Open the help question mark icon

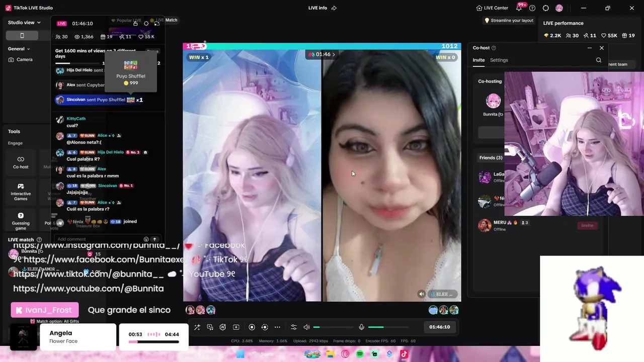coord(532,8)
